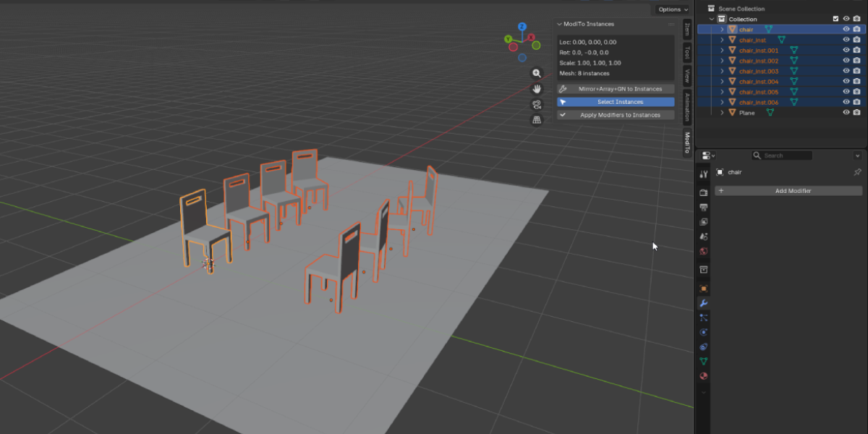The height and width of the screenshot is (434, 868).
Task: Toggle the camera view icon in viewport
Action: pos(537,104)
